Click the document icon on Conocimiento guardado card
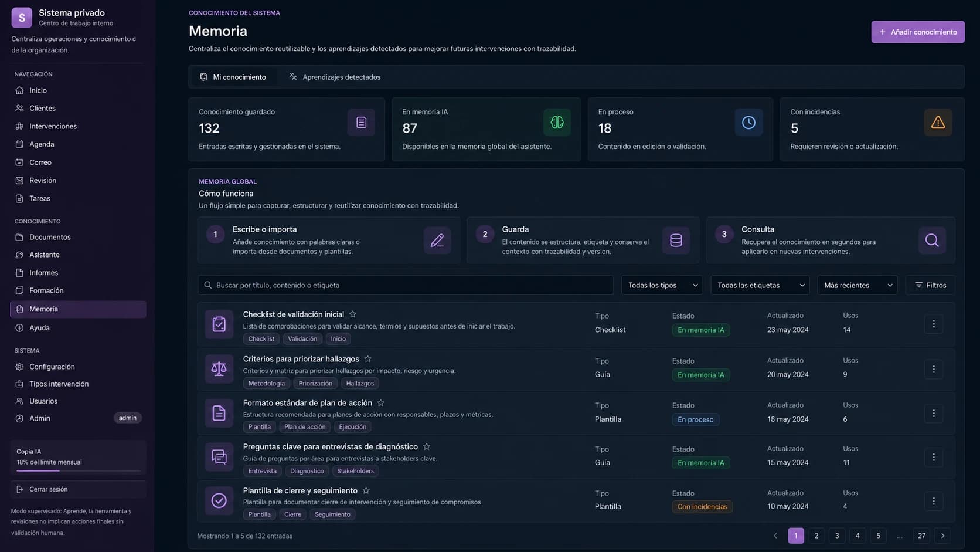 pos(361,122)
